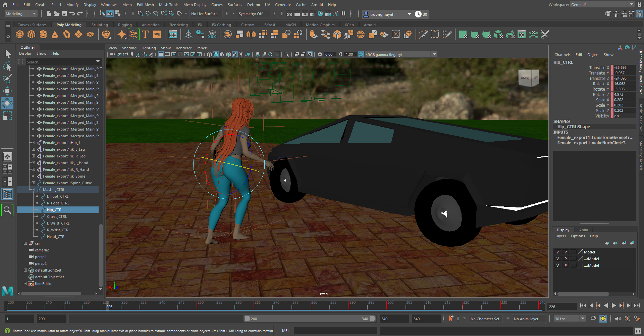Activate the Select tool arrow
The image size is (644, 336).
7,54
